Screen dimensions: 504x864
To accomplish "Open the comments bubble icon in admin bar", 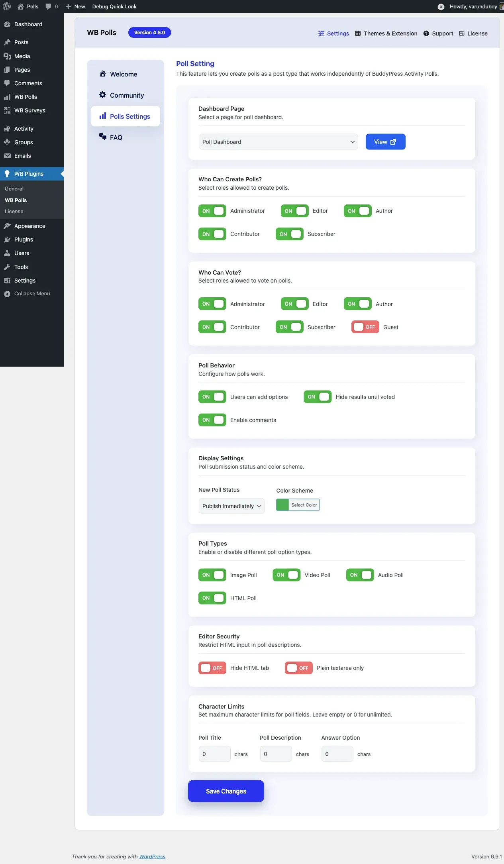I will pos(48,6).
